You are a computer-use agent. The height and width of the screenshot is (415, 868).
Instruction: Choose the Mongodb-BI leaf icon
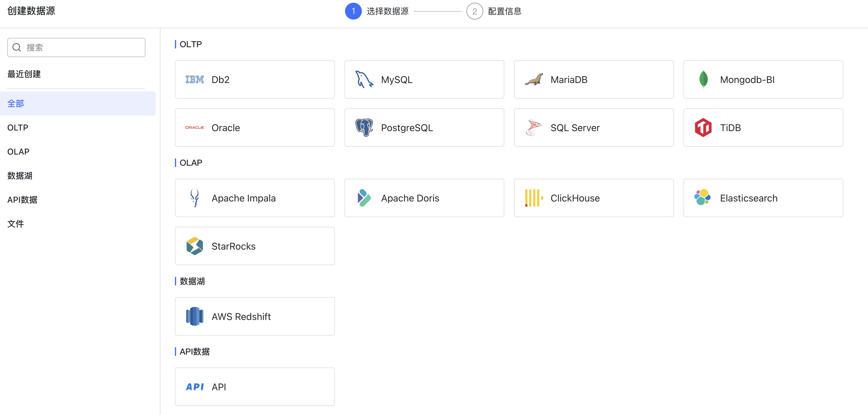[x=703, y=80]
